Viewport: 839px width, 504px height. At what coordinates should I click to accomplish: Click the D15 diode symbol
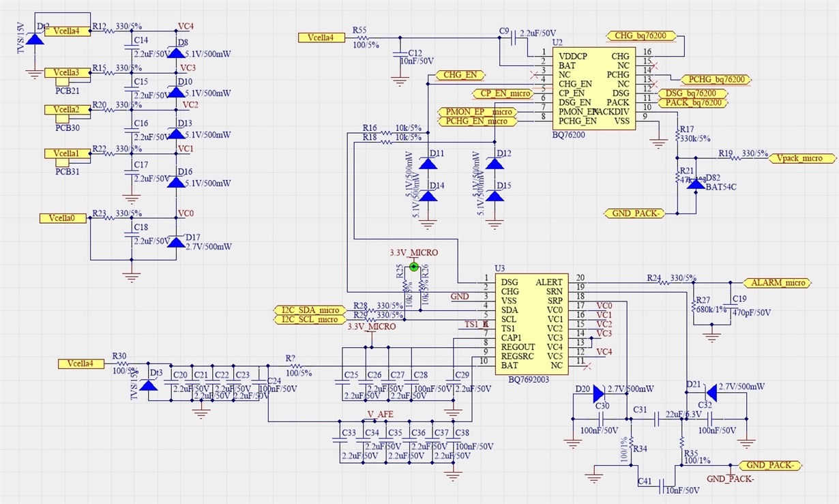tap(495, 196)
